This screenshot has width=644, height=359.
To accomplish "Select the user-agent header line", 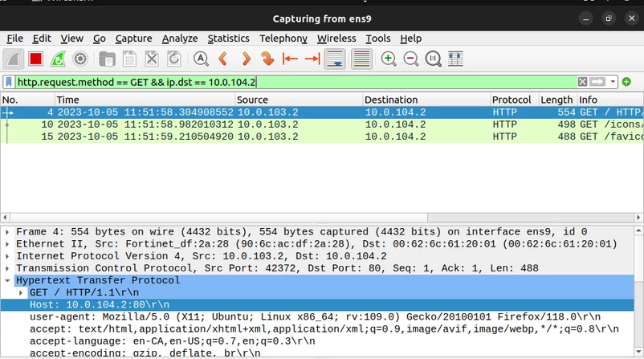I will click(x=317, y=317).
